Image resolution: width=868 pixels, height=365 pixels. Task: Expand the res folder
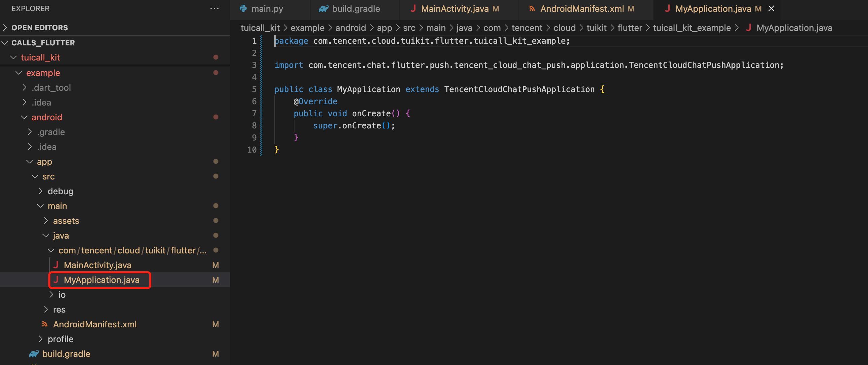[46, 309]
